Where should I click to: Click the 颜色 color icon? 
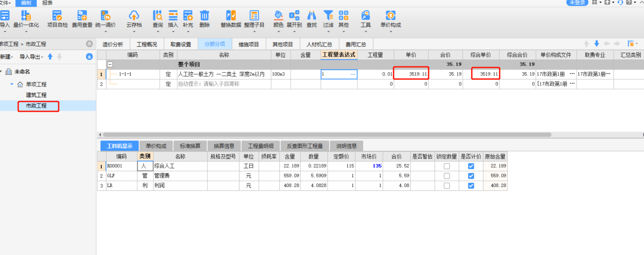pyautogui.click(x=278, y=16)
